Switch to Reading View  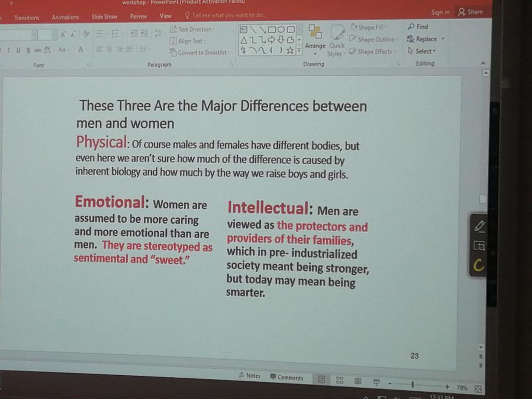pos(357,381)
